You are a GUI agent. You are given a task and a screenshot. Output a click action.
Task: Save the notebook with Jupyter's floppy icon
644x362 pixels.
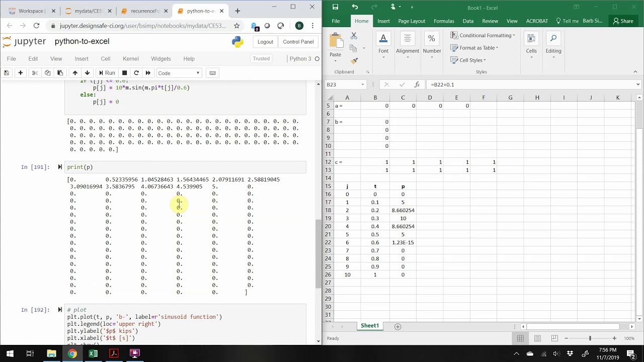click(7, 73)
